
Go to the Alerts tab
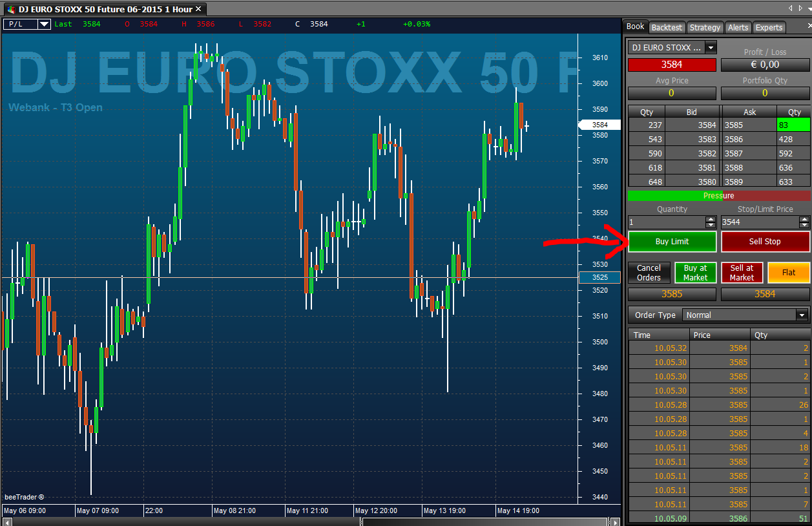coord(738,27)
